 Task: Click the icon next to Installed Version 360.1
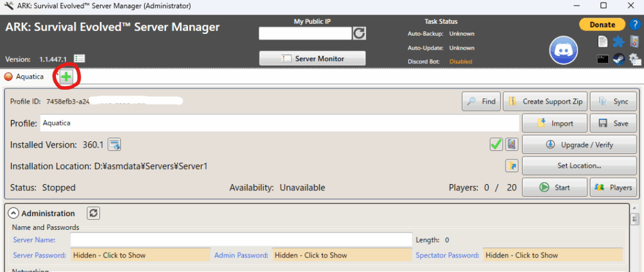point(114,144)
